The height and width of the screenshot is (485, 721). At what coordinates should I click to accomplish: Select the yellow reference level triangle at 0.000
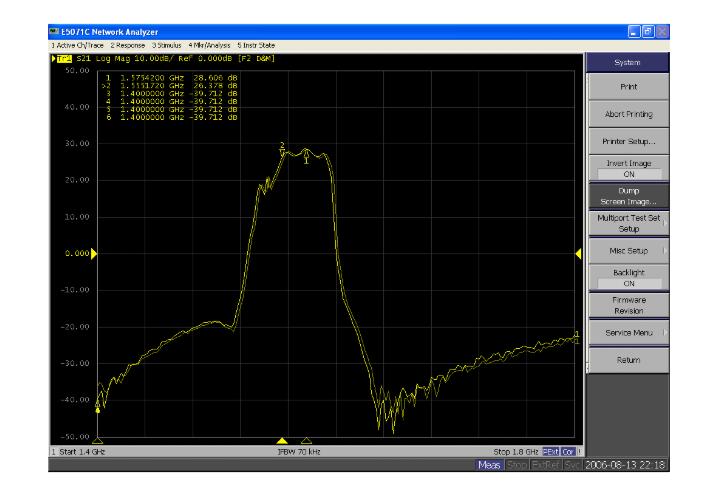(95, 254)
